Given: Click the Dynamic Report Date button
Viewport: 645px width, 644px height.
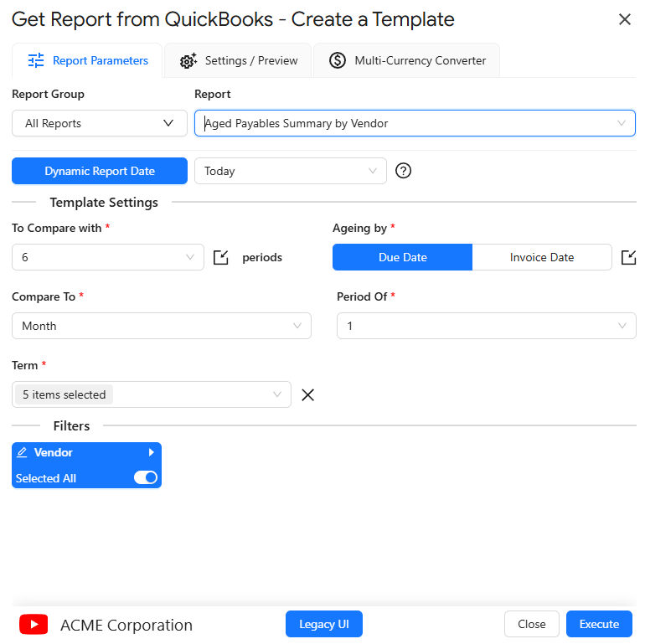Looking at the screenshot, I should [x=100, y=171].
